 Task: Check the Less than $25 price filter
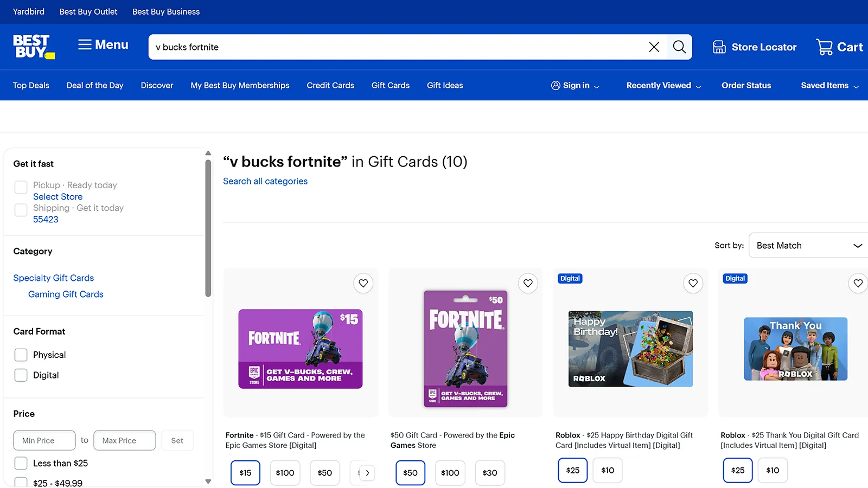coord(21,463)
